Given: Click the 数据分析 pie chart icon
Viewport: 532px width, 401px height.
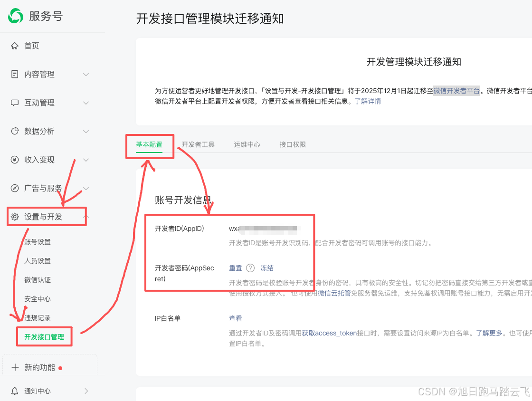Looking at the screenshot, I should 15,131.
